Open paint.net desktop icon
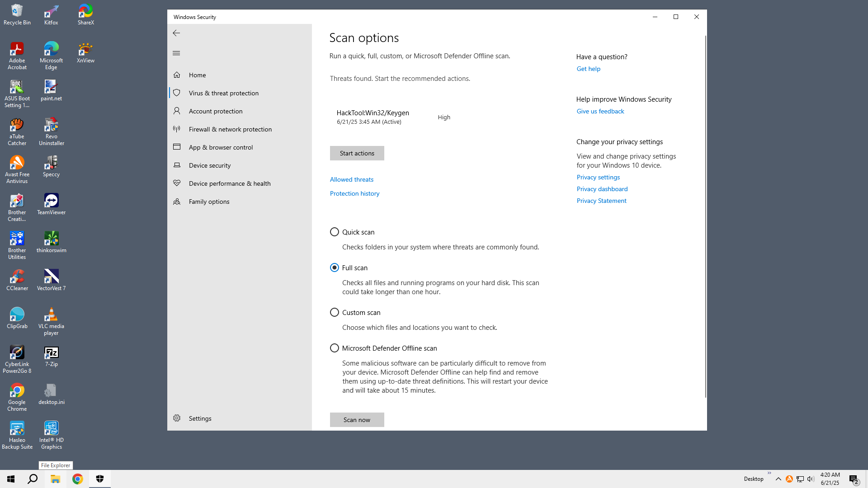 coord(51,91)
